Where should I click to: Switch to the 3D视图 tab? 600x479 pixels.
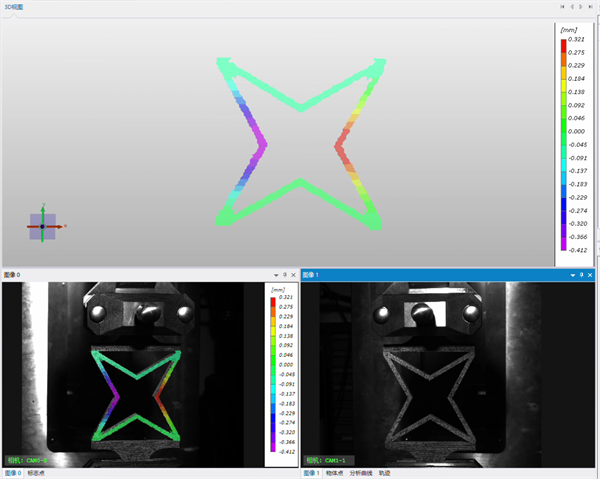[x=14, y=7]
